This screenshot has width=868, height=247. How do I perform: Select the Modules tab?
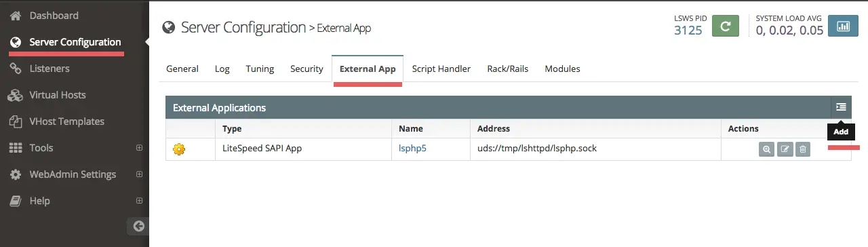click(x=562, y=69)
